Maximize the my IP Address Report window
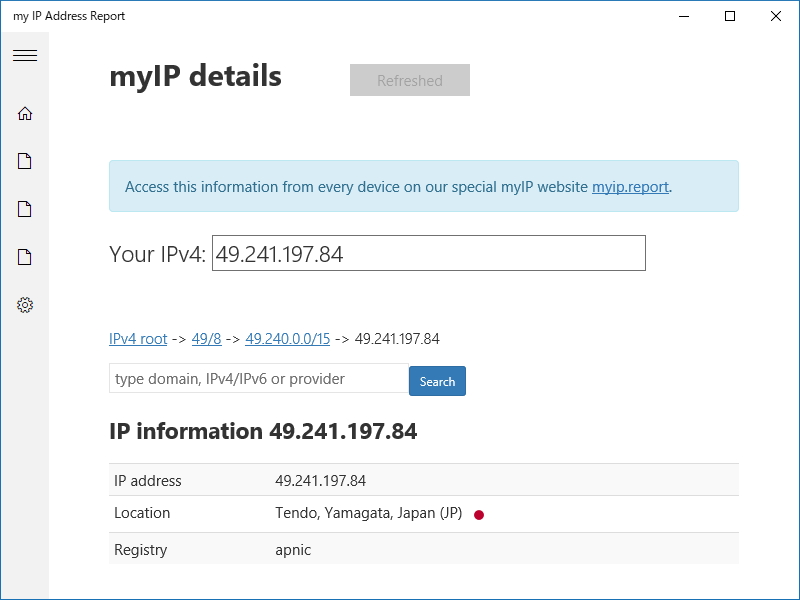Image resolution: width=800 pixels, height=600 pixels. [730, 16]
